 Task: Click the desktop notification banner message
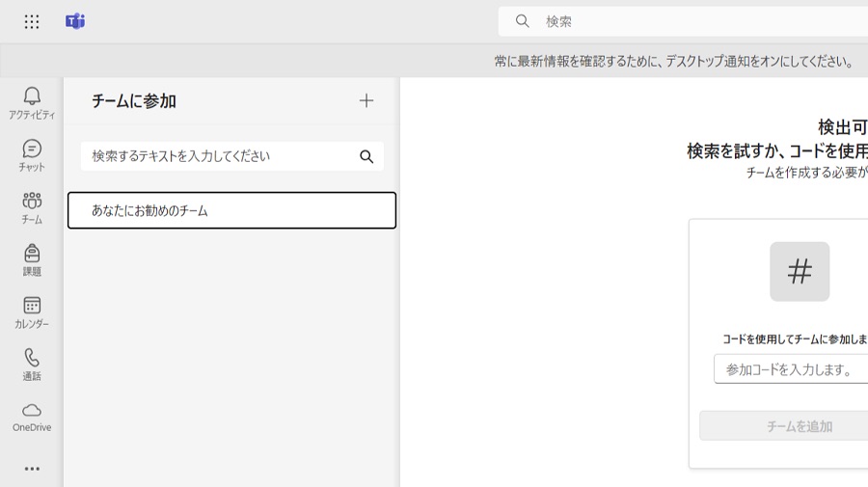pos(675,61)
